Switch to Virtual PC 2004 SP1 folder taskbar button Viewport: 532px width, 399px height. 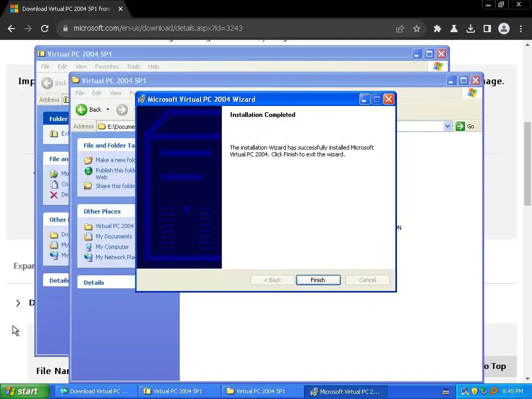tap(262, 391)
